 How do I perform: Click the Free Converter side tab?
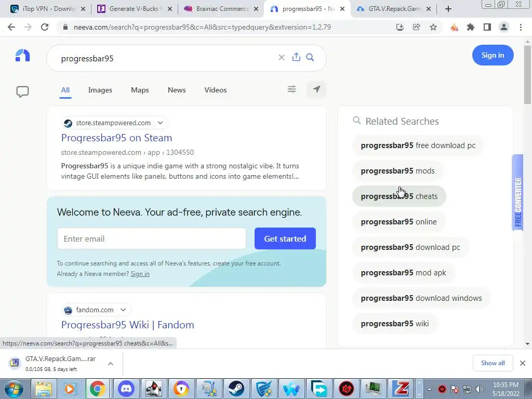[x=517, y=192]
